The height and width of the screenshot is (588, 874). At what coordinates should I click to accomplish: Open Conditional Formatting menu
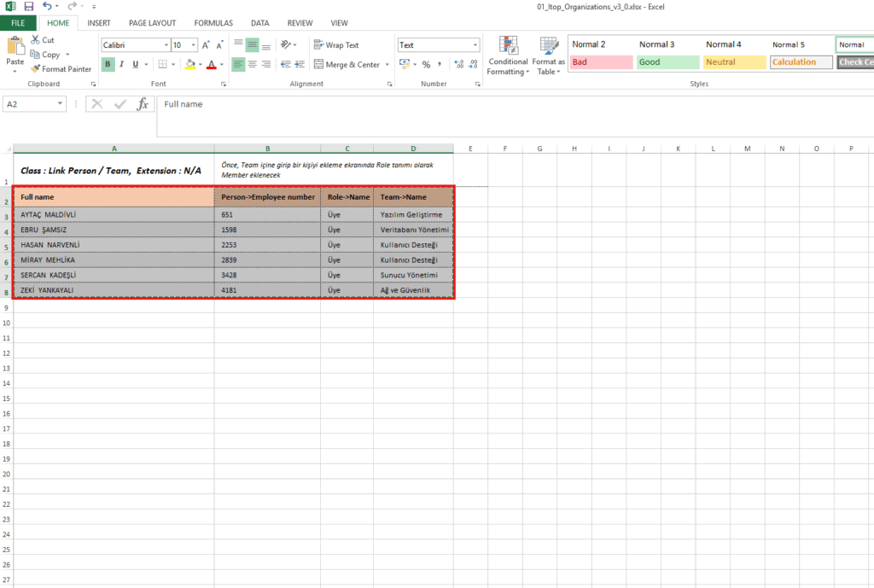tap(508, 55)
